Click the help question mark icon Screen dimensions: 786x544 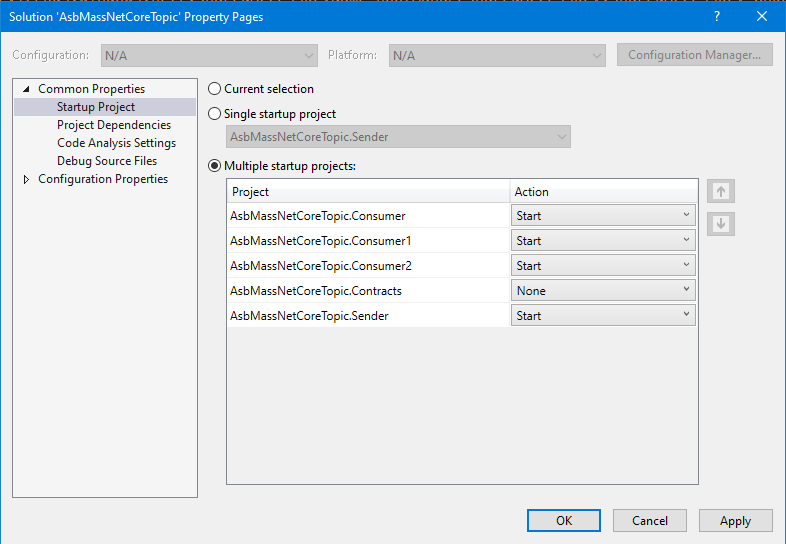716,17
